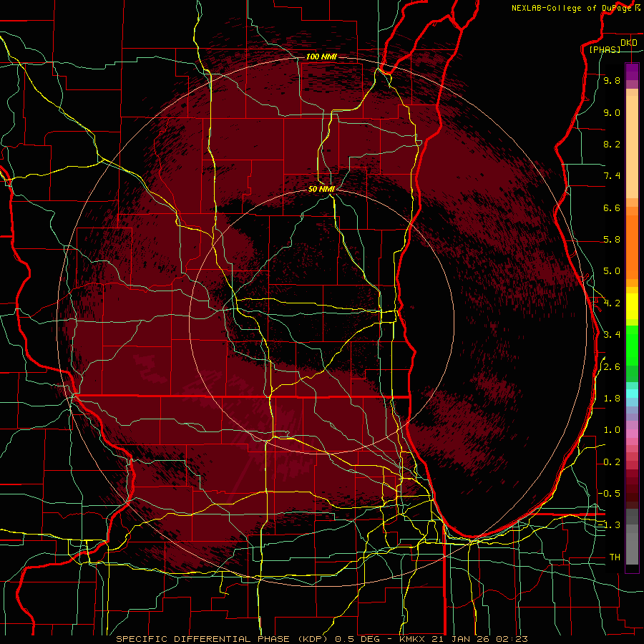Click the 5.8 legend value
644x644 pixels.
[x=612, y=240]
